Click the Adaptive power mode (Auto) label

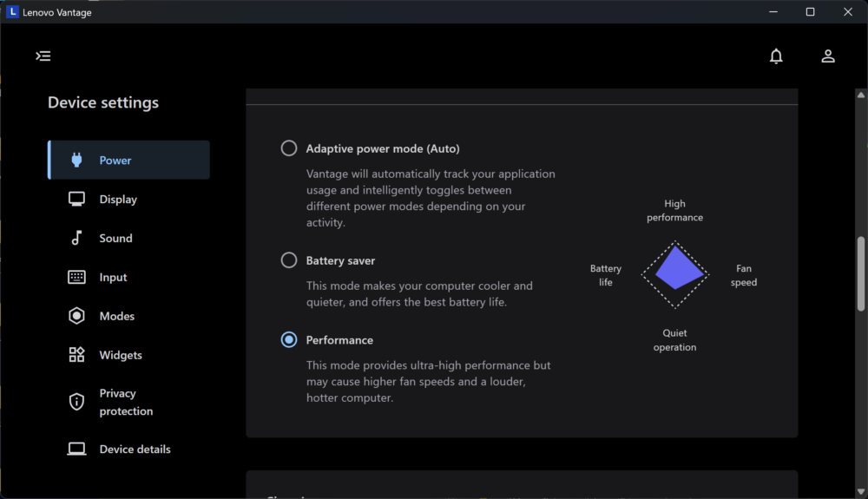coord(383,148)
